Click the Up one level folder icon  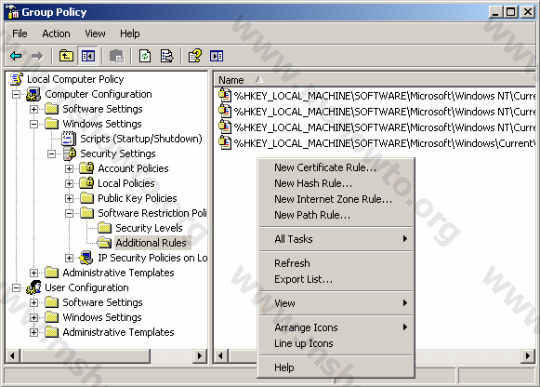[x=66, y=55]
